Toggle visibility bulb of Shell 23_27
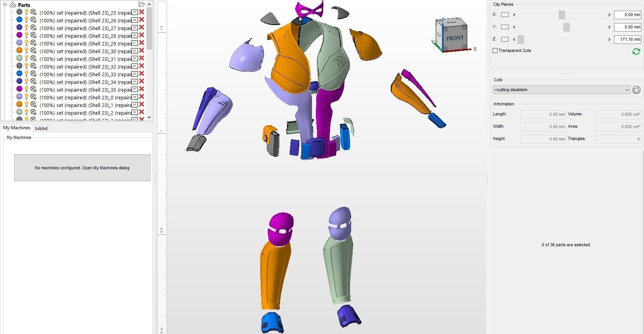644x334 pixels. 27,28
